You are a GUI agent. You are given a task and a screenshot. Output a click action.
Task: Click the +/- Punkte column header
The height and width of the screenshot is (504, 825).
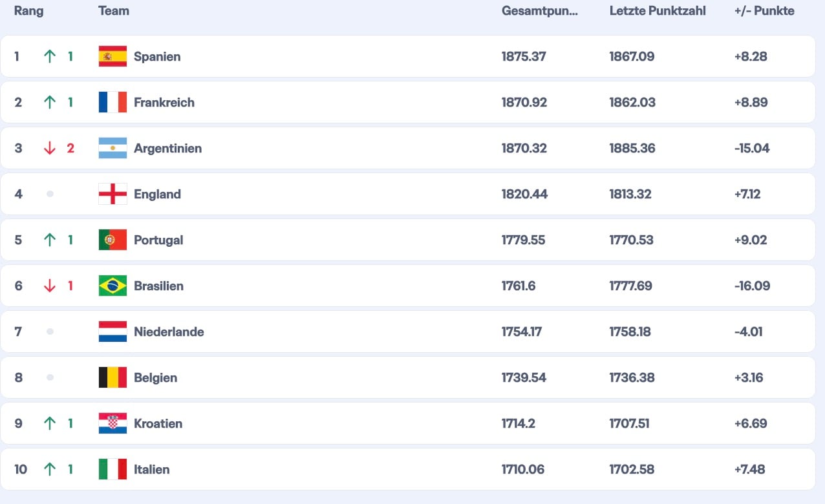[764, 11]
